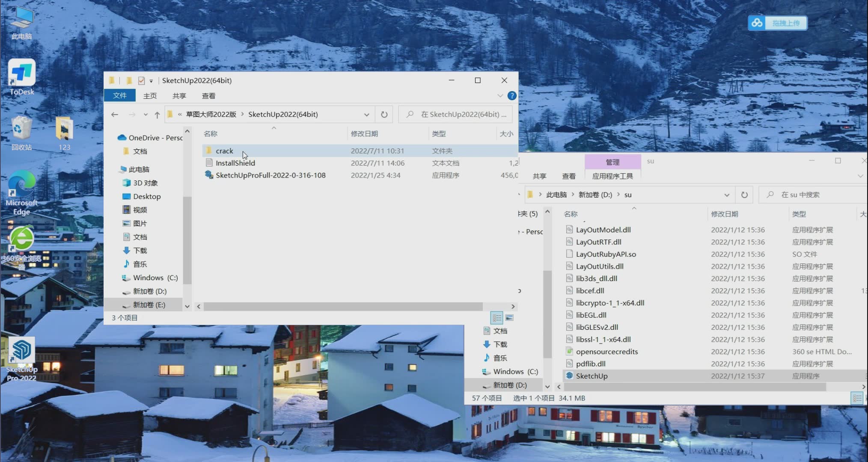Click 新加卷 (D:) breadcrumb in su address bar

pos(595,195)
